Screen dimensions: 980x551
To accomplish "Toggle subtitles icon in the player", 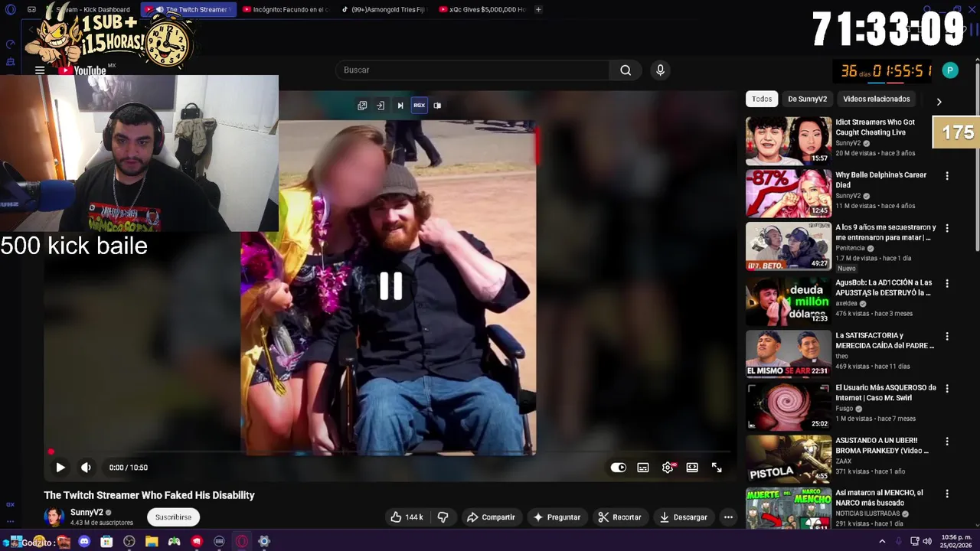I will pos(643,468).
